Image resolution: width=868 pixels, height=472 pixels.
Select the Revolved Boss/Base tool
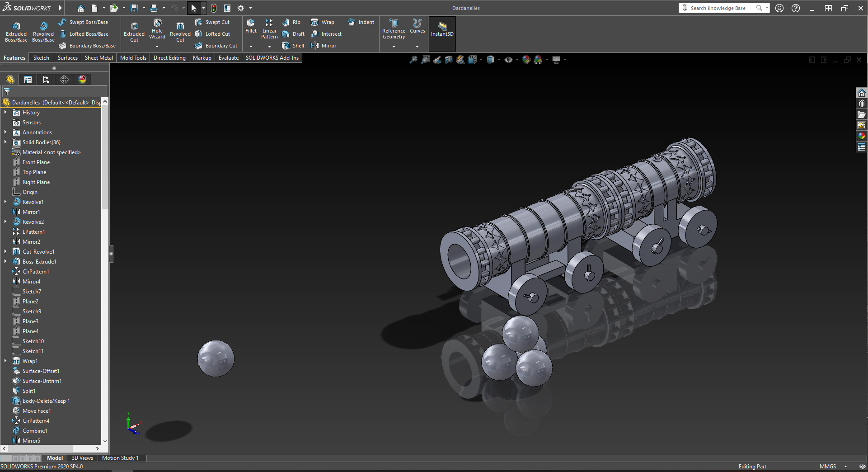click(x=43, y=31)
